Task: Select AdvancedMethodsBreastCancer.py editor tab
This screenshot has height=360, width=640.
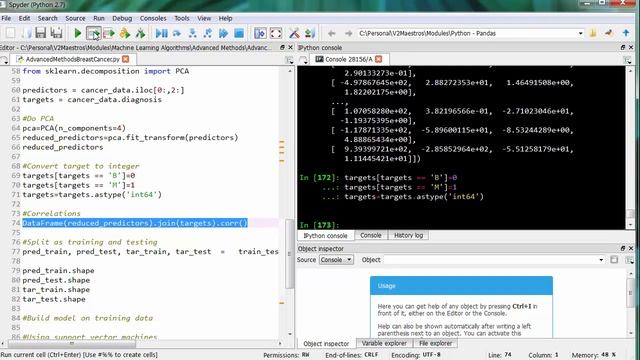Action: (x=72, y=60)
